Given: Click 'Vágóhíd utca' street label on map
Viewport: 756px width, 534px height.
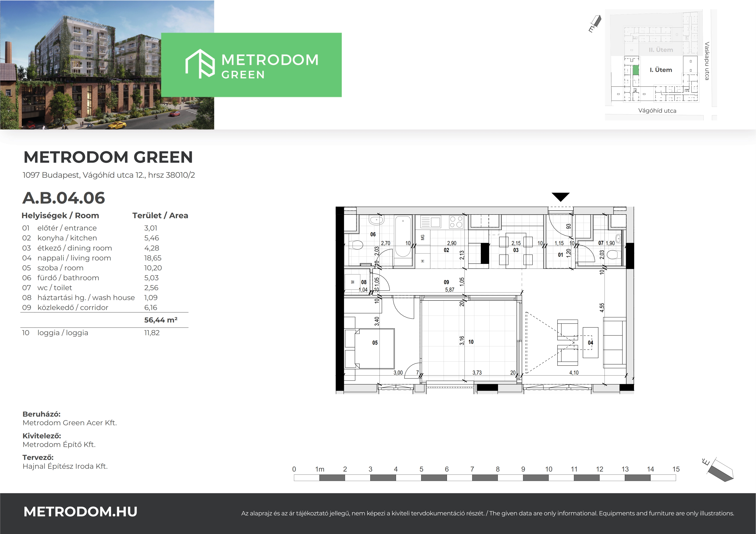Looking at the screenshot, I should [657, 111].
